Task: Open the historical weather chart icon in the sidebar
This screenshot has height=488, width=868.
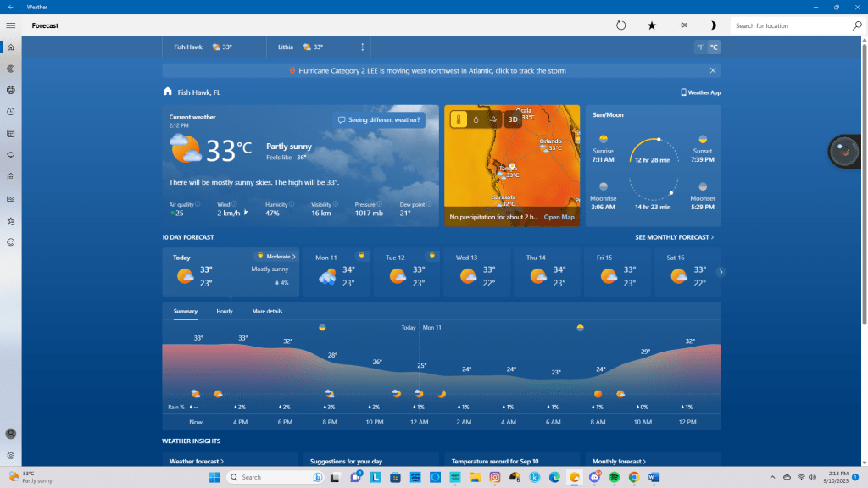Action: point(11,199)
